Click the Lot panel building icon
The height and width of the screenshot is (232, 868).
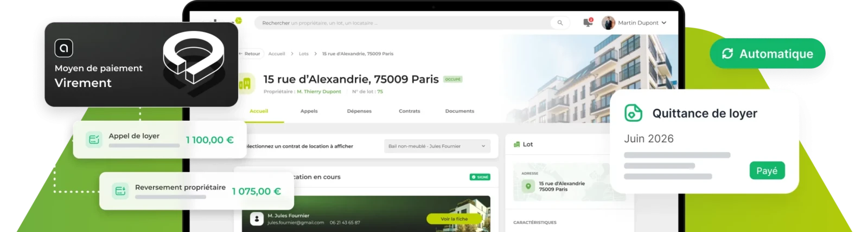(x=516, y=145)
